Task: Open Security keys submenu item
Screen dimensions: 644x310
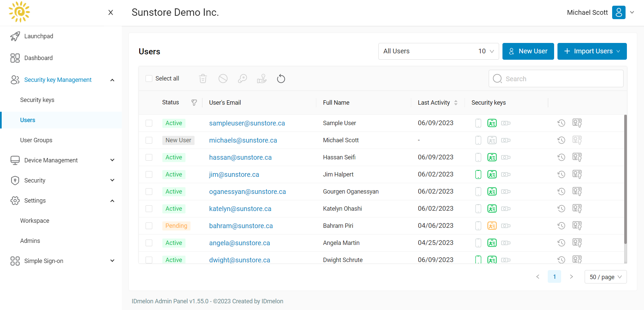Action: [37, 100]
